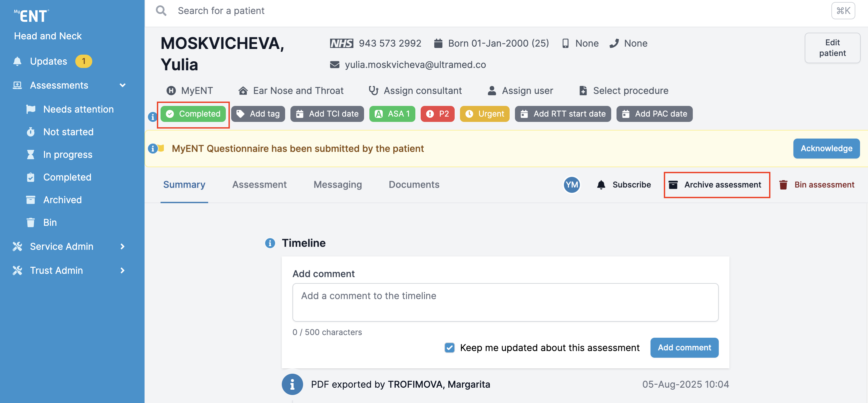Screen dimensions: 868x403
Task: Click the patient search magnifier icon
Action: (x=161, y=11)
